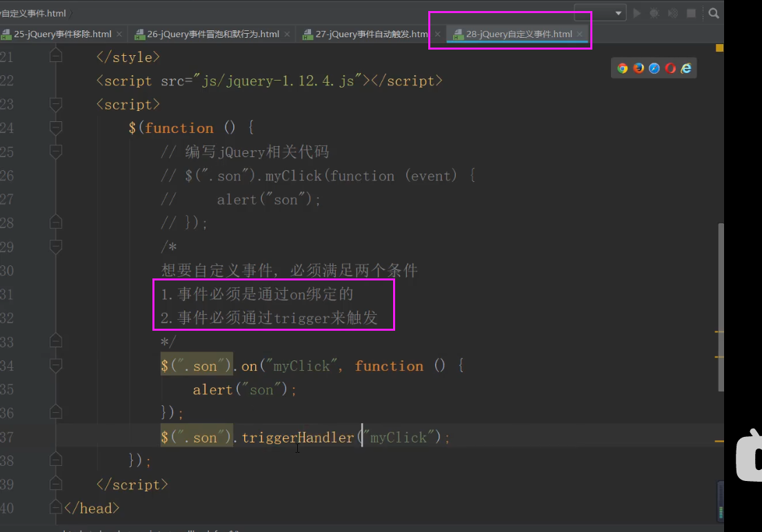The width and height of the screenshot is (762, 532).
Task: Switch to 26-jQuery事件冒泡和默认行为.html tab
Action: pyautogui.click(x=213, y=34)
